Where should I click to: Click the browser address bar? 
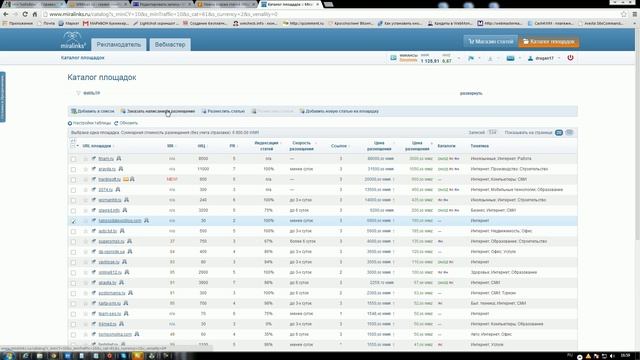pos(331,14)
